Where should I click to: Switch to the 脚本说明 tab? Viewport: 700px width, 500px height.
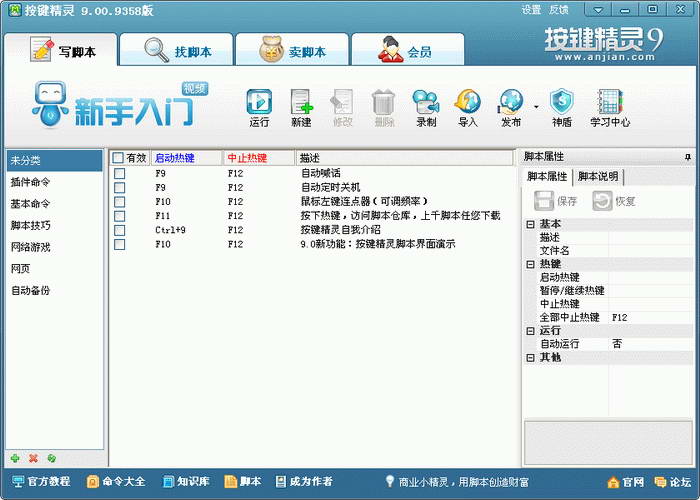[598, 177]
